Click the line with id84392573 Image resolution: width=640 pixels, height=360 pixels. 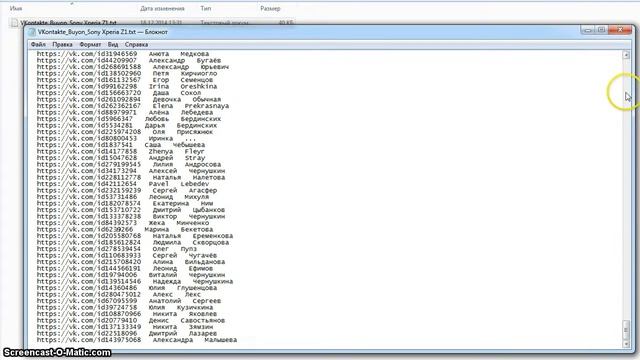point(123,223)
